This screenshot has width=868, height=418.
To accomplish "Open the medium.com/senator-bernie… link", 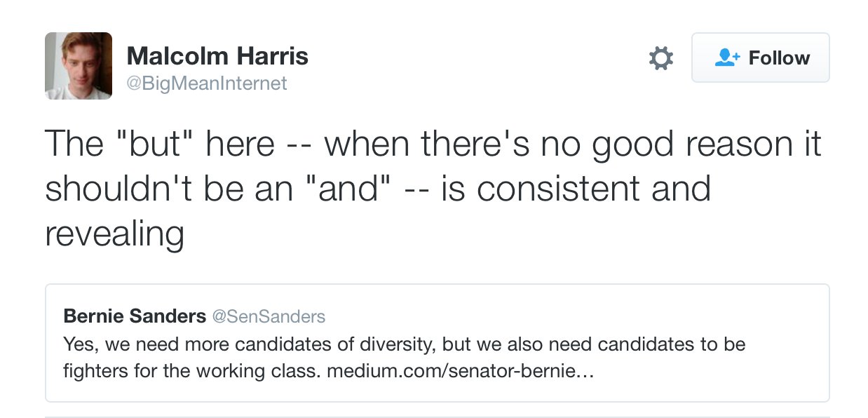I will coord(460,370).
